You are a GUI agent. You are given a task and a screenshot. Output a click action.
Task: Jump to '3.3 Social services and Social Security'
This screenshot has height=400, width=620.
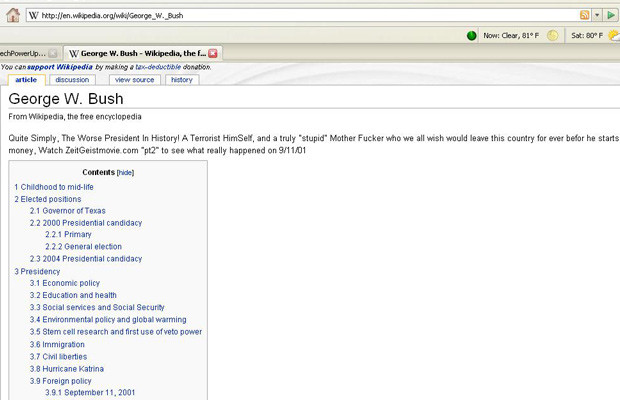tap(97, 308)
